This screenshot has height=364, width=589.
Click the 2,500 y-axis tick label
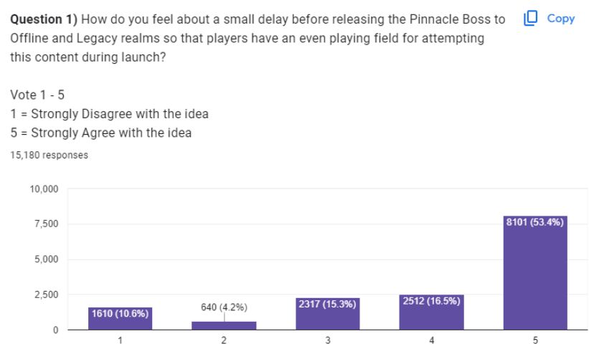(47, 294)
